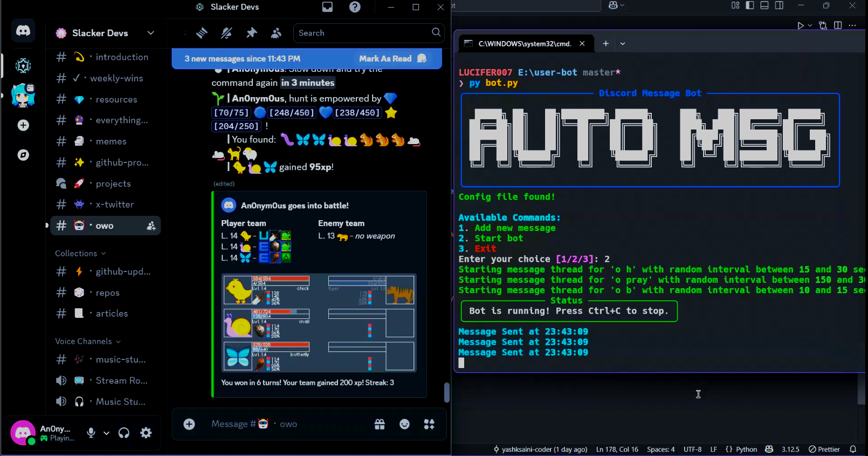Toggle notification settings bell in channel header

226,33
